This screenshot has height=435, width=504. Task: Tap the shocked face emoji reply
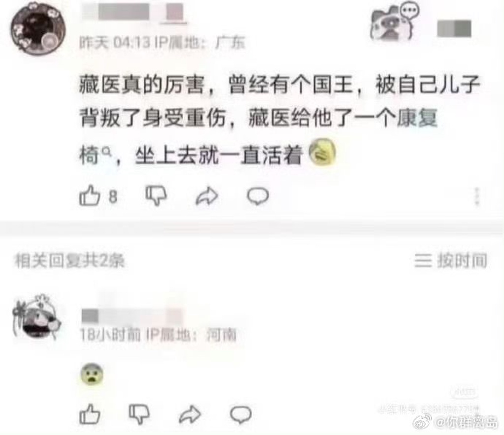tap(92, 374)
